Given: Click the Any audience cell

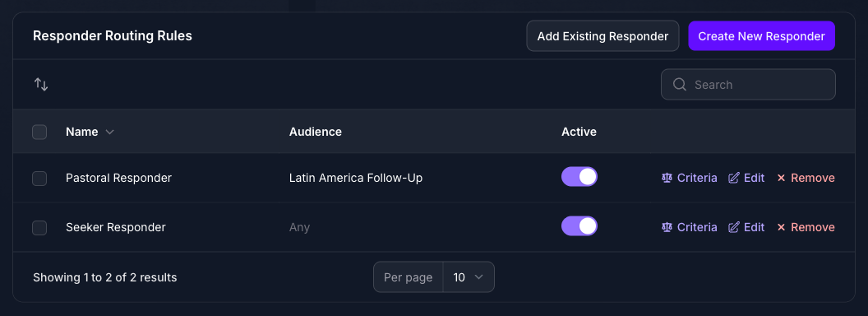Looking at the screenshot, I should [x=299, y=227].
